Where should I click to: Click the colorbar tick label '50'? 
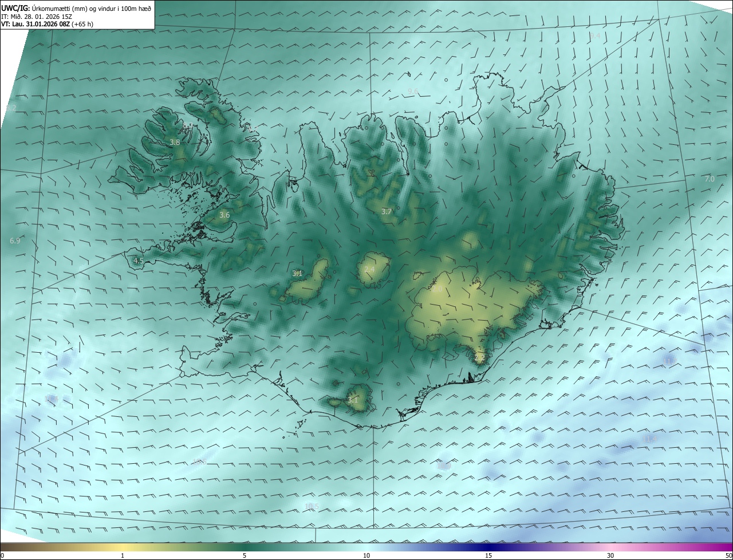728,555
